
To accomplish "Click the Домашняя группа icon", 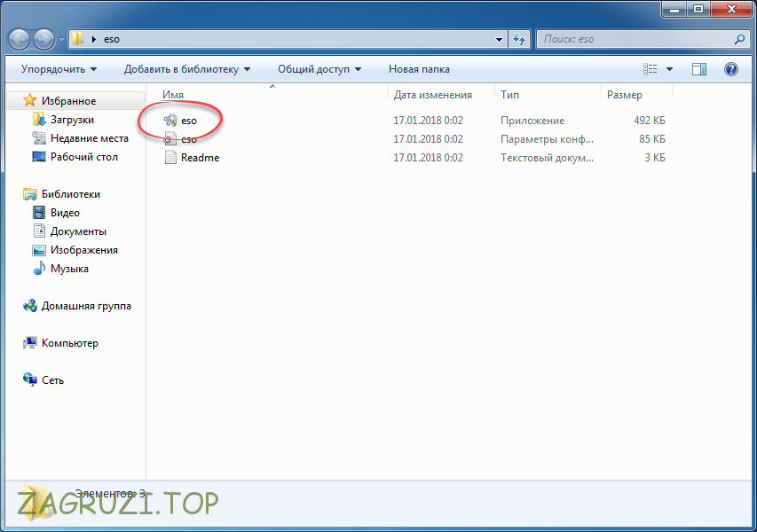I will pyautogui.click(x=30, y=306).
